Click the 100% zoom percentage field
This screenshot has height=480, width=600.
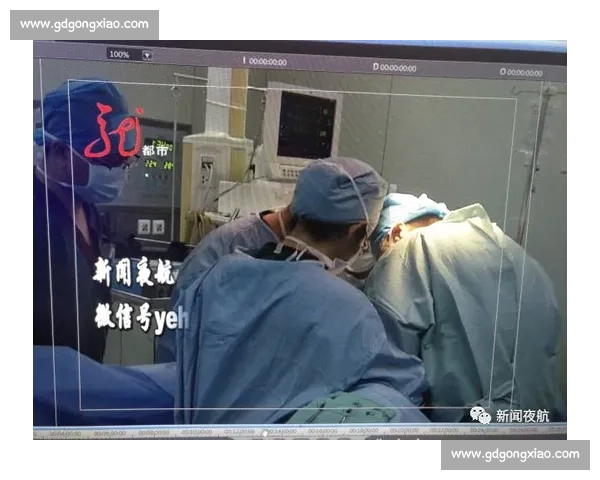119,55
